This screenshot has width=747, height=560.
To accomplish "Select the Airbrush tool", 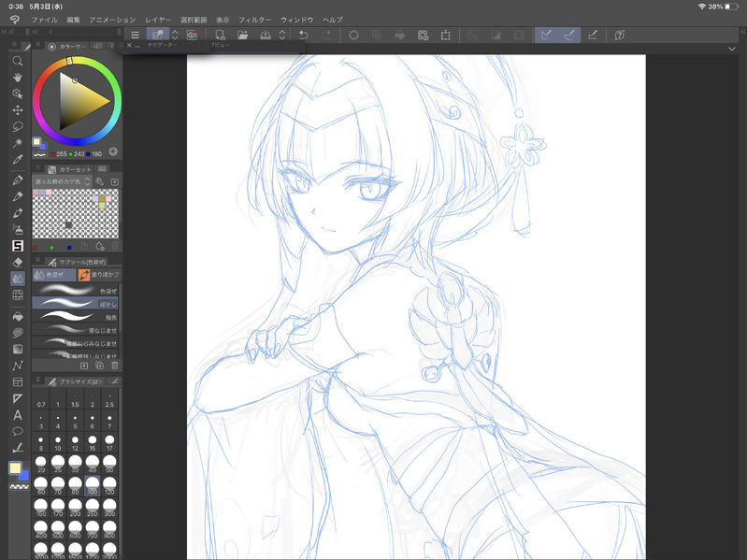I will [18, 229].
